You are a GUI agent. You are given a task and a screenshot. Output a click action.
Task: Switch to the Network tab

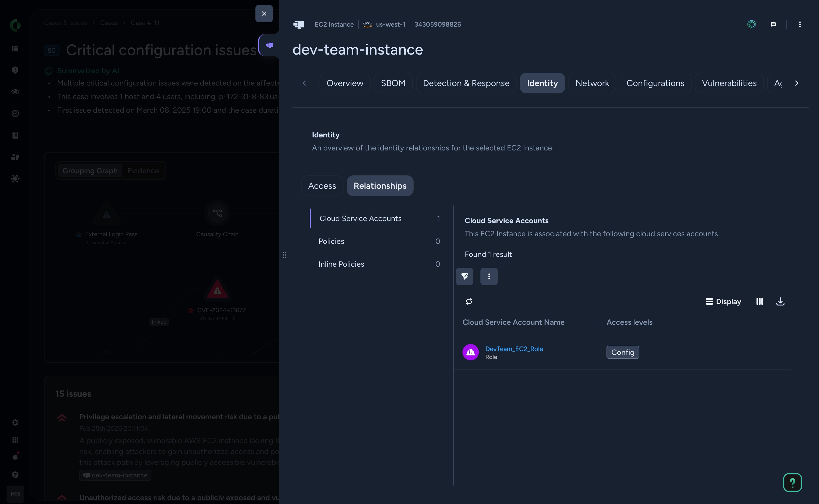point(592,83)
